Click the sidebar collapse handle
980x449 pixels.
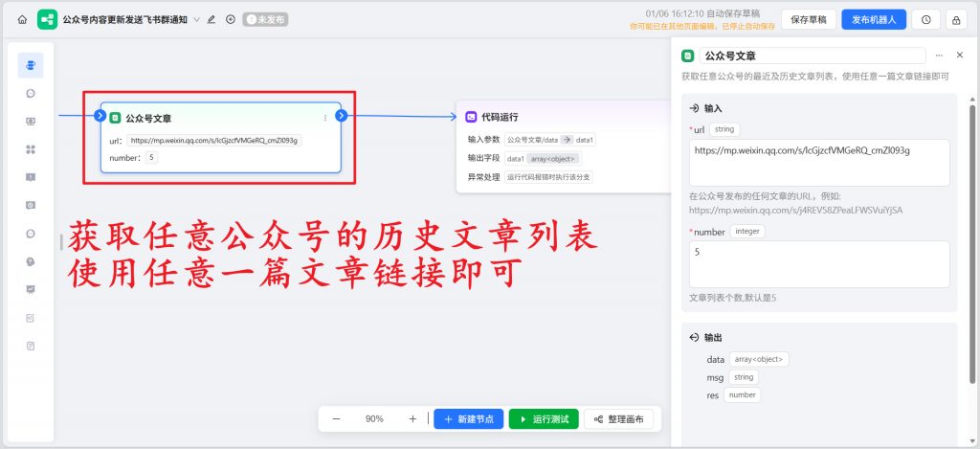(x=61, y=242)
